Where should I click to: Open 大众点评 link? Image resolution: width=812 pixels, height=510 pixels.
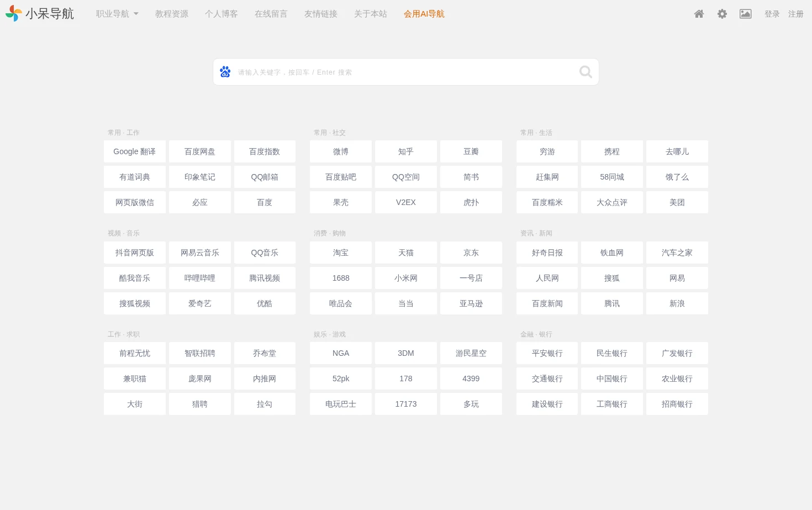(x=612, y=202)
